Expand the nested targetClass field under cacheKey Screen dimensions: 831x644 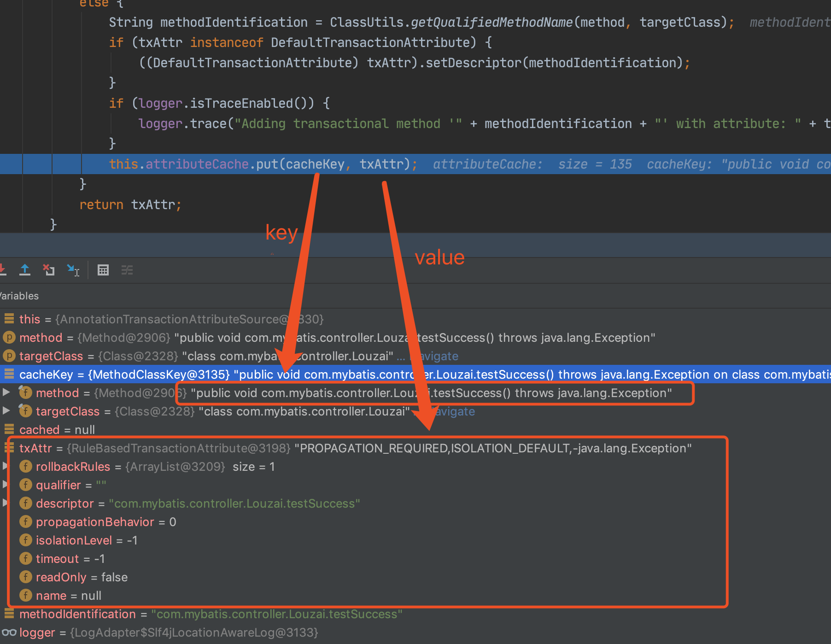[x=6, y=410]
